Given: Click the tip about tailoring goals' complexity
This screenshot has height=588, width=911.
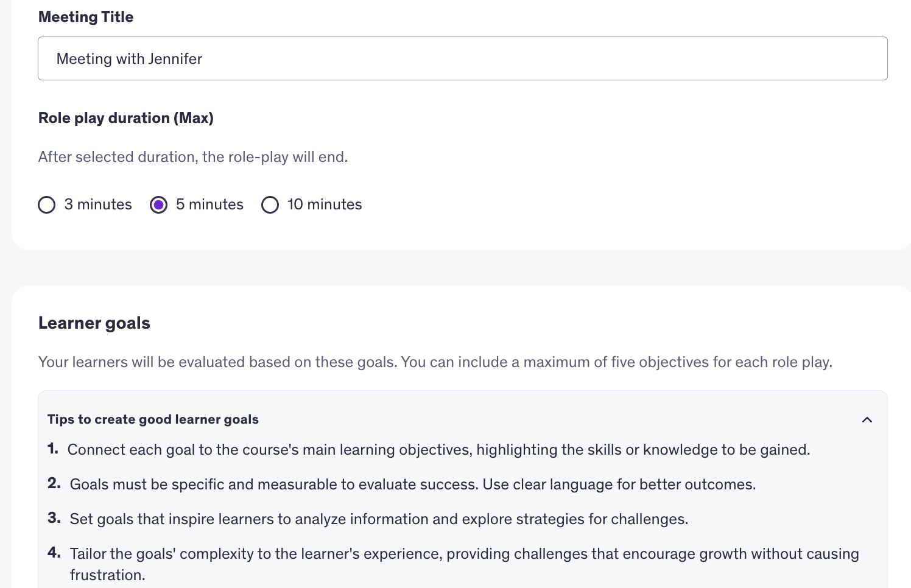Looking at the screenshot, I should [464, 554].
